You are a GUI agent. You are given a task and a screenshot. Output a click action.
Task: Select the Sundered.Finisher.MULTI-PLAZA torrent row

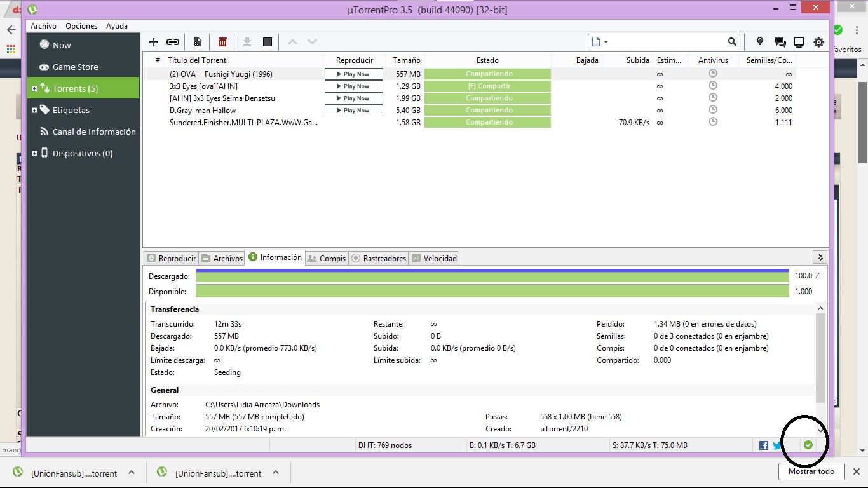point(469,122)
